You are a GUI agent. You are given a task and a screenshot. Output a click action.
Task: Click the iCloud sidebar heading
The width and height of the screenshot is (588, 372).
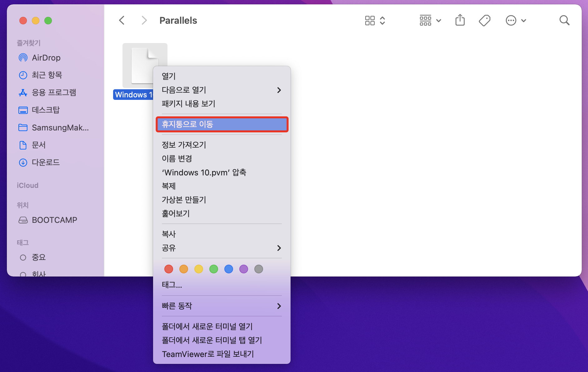(x=27, y=185)
